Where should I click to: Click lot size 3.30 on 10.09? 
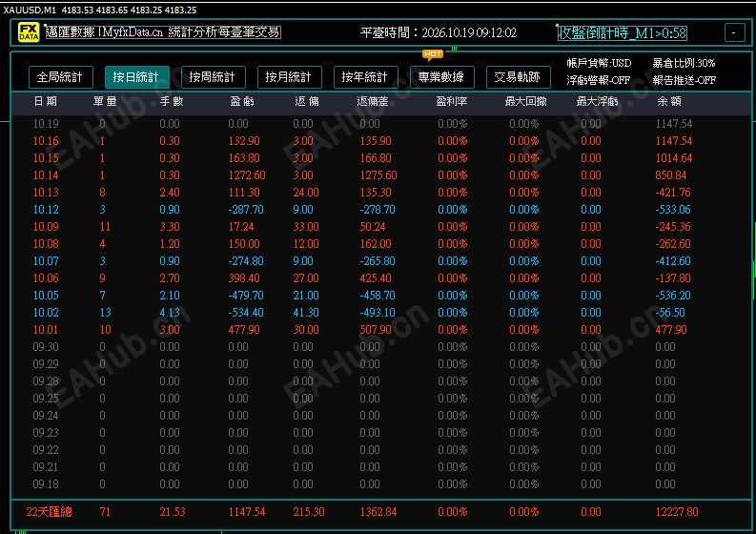(170, 227)
